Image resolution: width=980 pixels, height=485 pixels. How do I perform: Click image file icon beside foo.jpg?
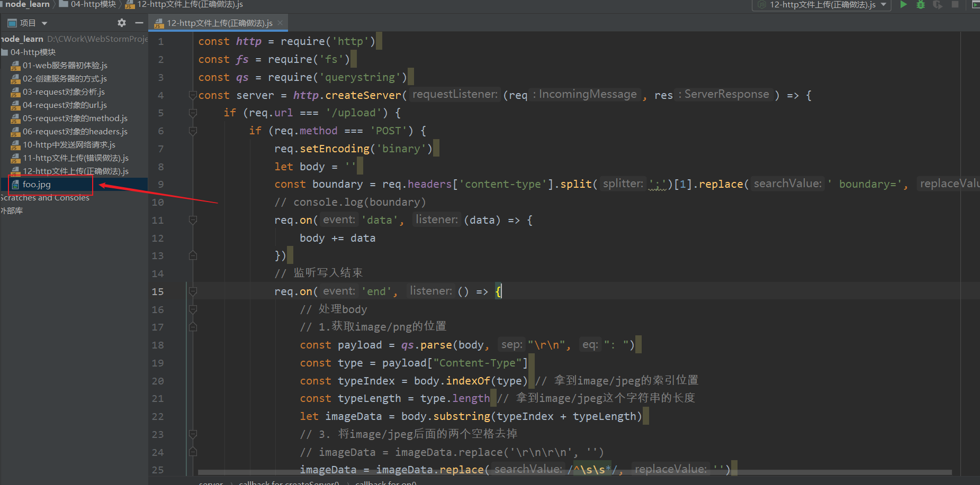[15, 185]
